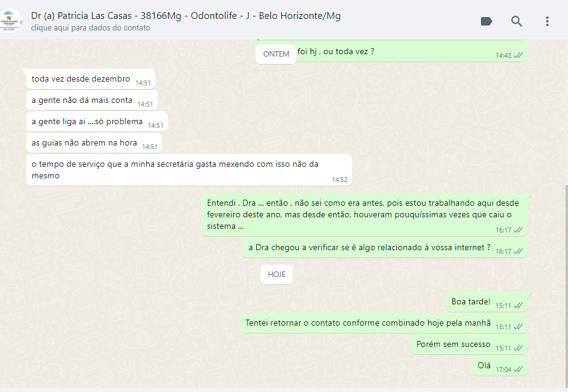This screenshot has height=392, width=568.
Task: Click message 'a gente liga ai ....só problema'
Action: (97, 121)
